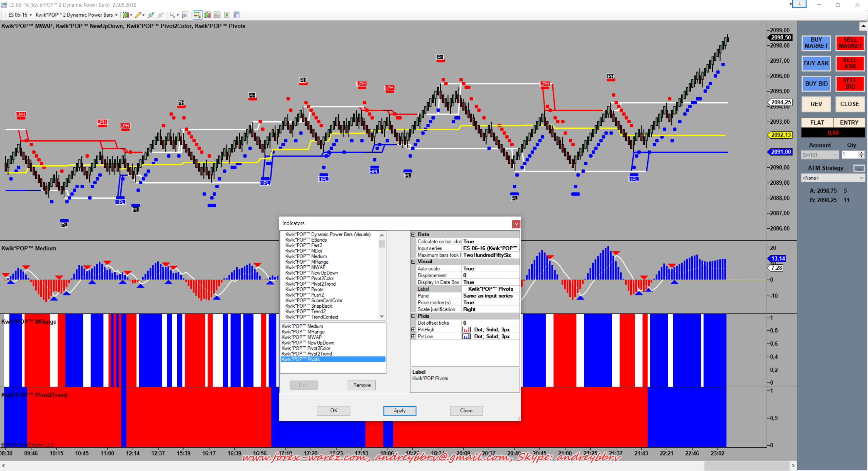The width and height of the screenshot is (868, 471).
Task: Click the BUY MARKET button
Action: click(816, 43)
